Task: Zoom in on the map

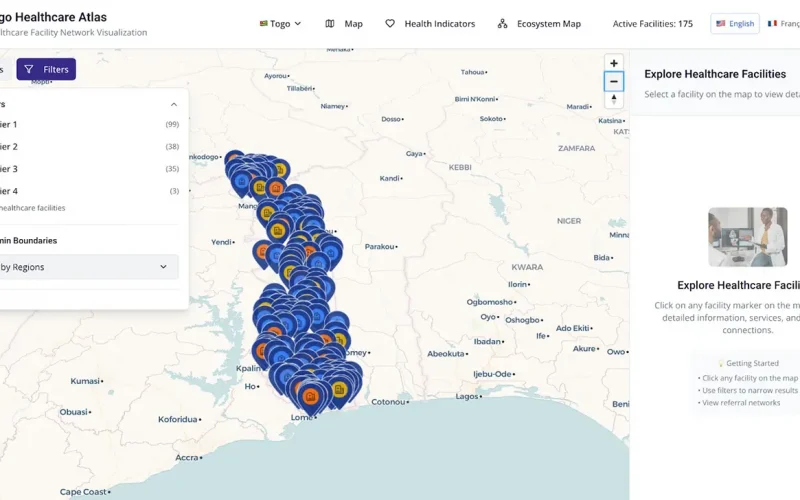Action: 614,63
